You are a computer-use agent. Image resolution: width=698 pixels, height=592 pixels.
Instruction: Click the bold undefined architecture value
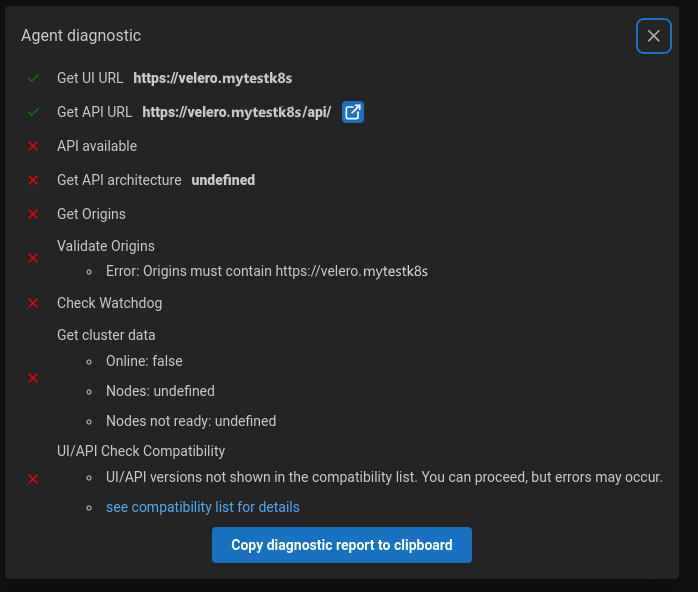point(223,180)
